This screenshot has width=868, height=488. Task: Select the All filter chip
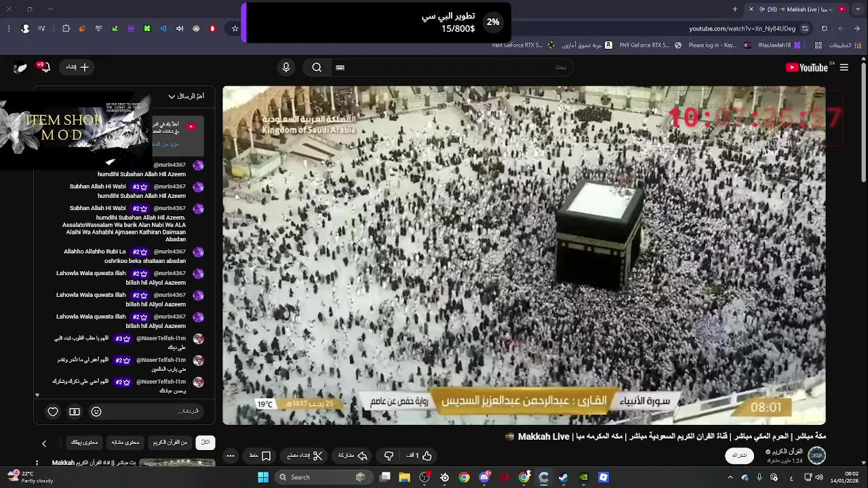(x=205, y=443)
